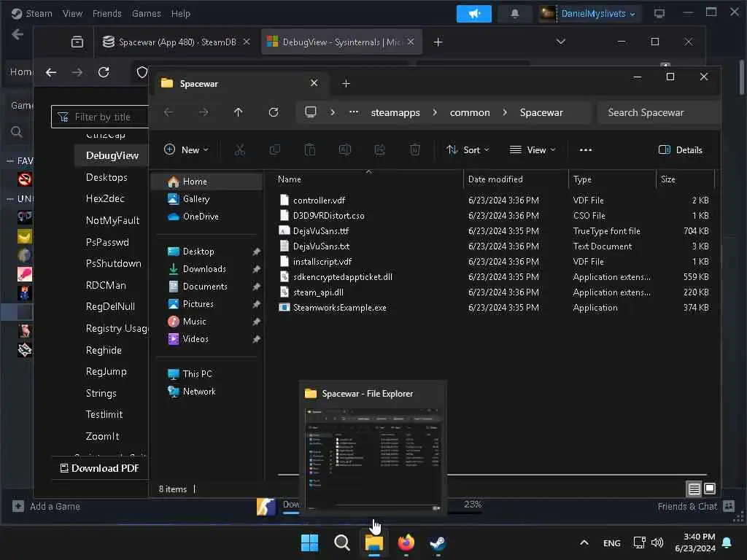Viewport: 747px width, 560px height.
Task: Click the Steam icon in taskbar
Action: click(438, 542)
